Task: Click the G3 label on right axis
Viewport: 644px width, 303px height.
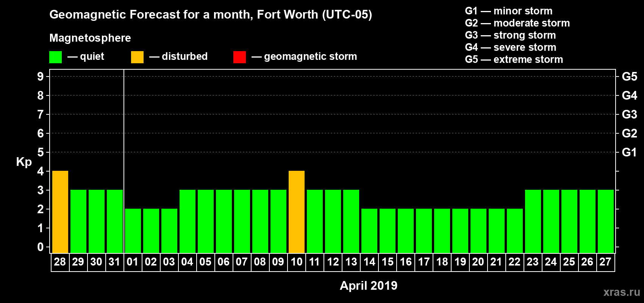Action: tap(630, 114)
